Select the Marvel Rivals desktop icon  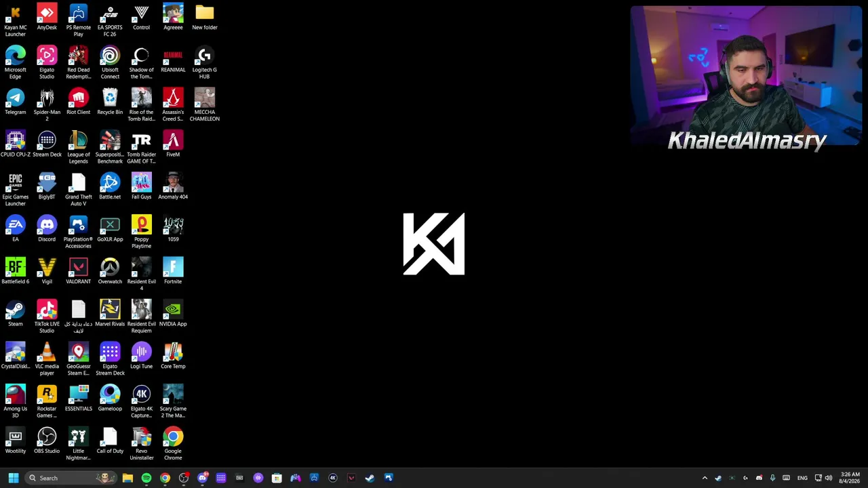(110, 314)
